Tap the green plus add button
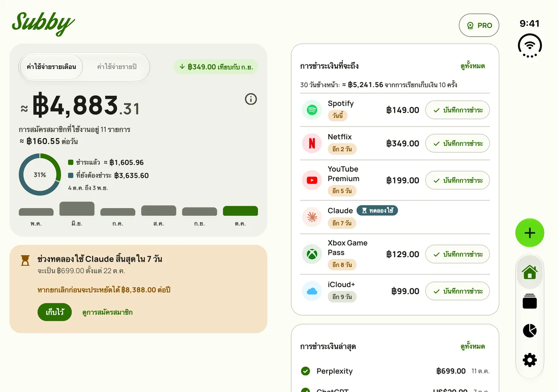This screenshot has height=392, width=558. pyautogui.click(x=530, y=233)
